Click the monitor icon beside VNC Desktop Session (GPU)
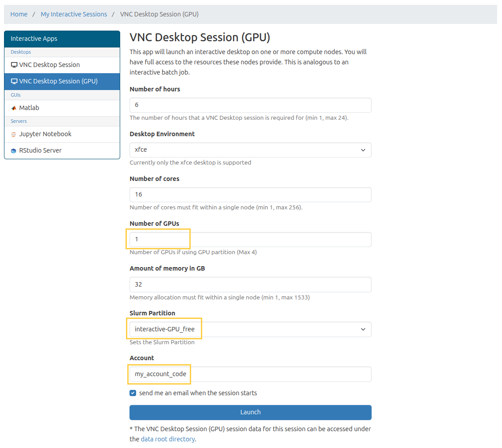 point(14,81)
